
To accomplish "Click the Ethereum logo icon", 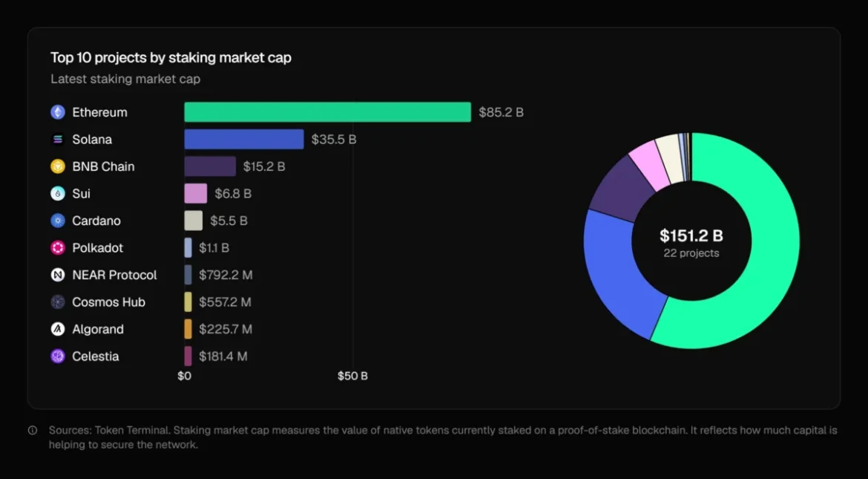I will 58,112.
